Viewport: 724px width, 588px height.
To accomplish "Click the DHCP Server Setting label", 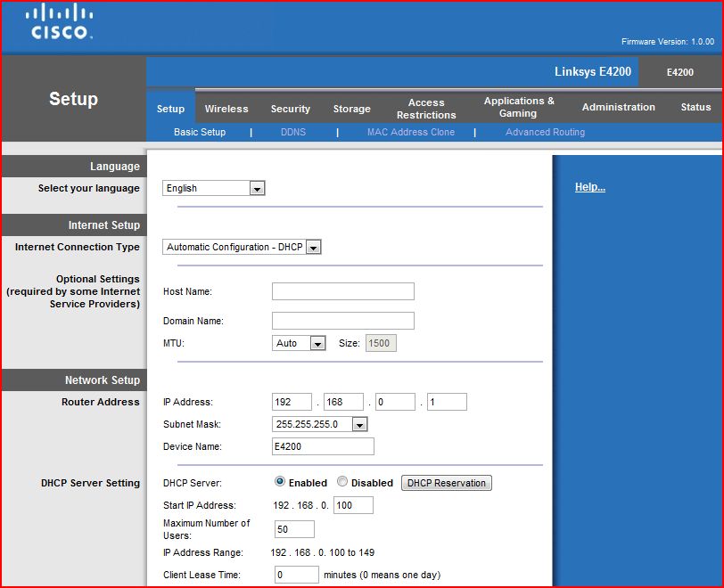I will click(90, 483).
